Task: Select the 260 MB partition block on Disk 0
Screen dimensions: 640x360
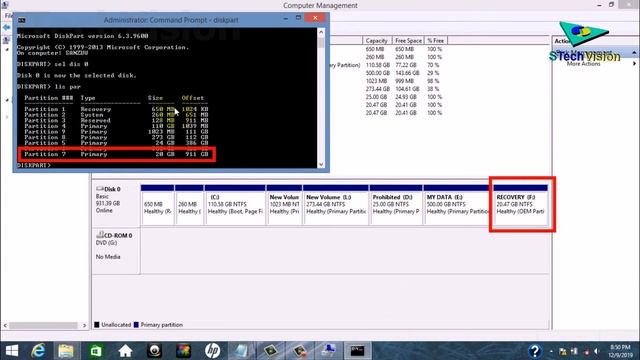Action: click(189, 204)
